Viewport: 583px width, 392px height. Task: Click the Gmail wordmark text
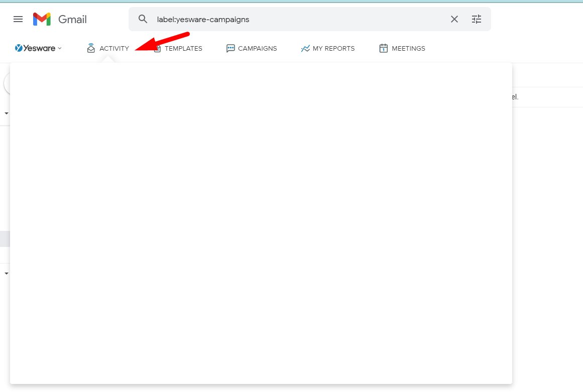(72, 19)
